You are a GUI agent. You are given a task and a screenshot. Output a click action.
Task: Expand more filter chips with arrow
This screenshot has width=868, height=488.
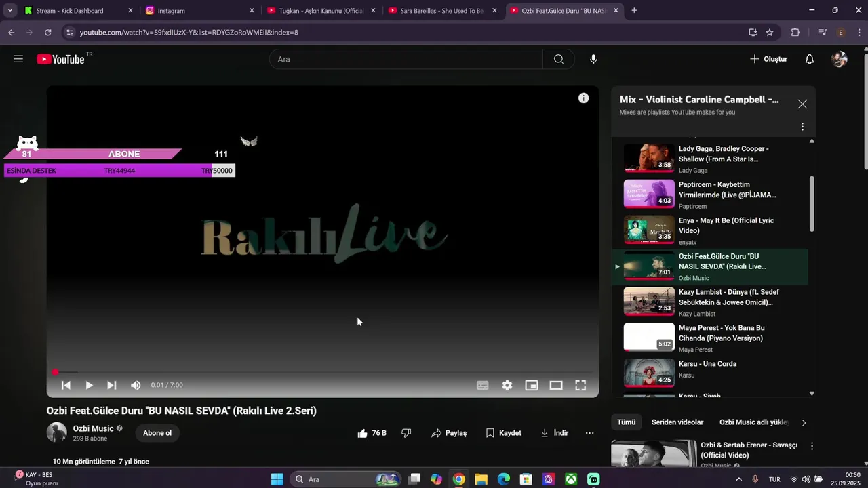(804, 422)
